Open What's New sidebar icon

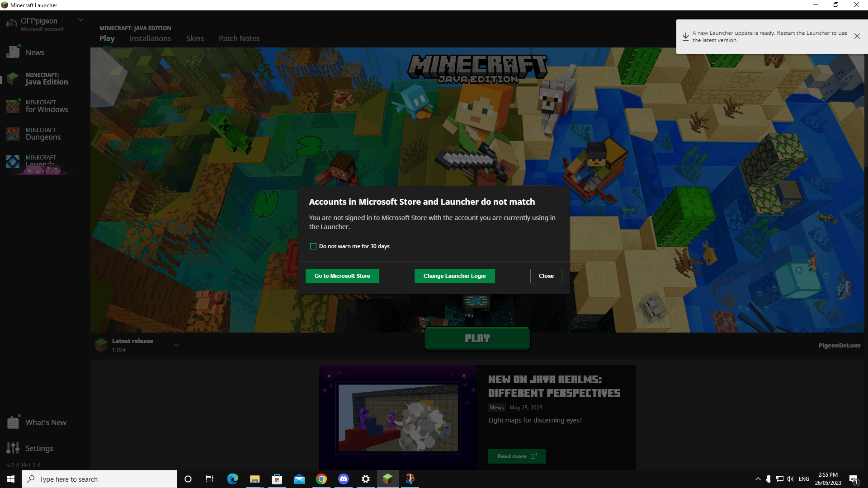[x=13, y=422]
